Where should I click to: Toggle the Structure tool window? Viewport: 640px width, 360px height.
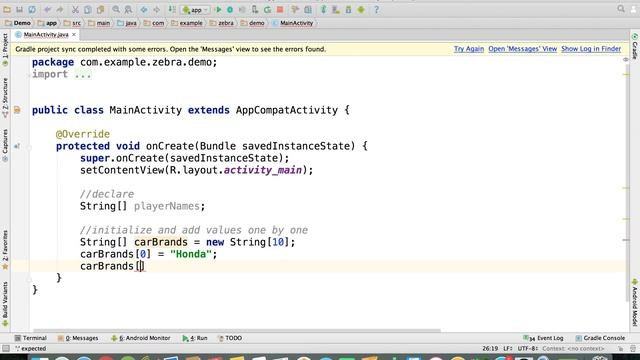[x=5, y=98]
